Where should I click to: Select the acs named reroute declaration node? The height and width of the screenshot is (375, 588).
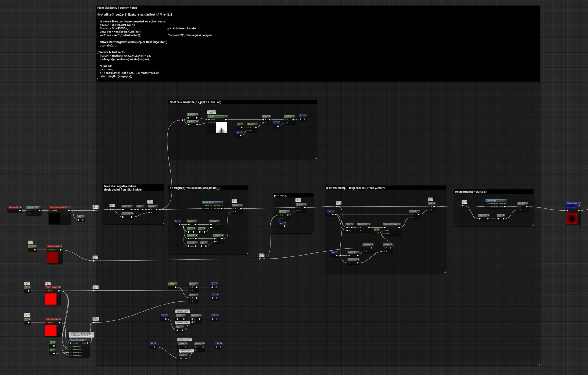coord(215,316)
